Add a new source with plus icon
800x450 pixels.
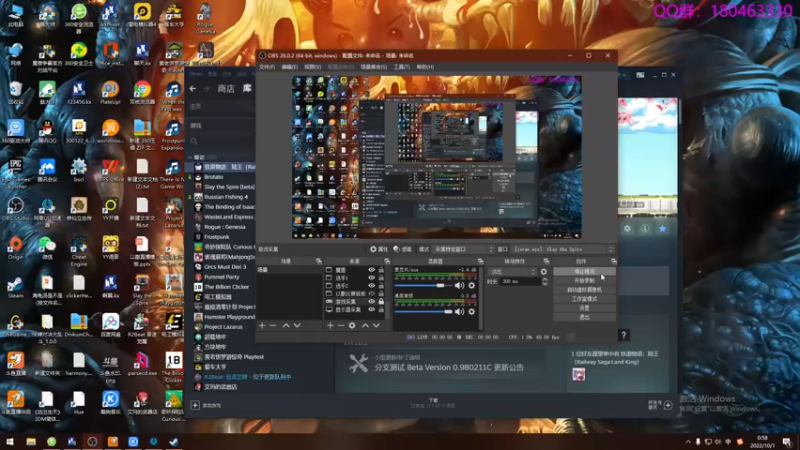pyautogui.click(x=330, y=326)
